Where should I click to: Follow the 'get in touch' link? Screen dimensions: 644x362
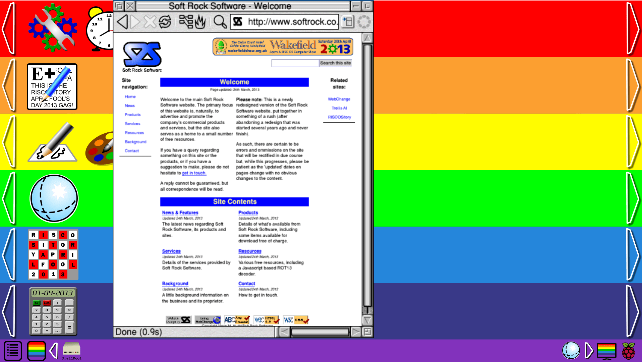coord(194,173)
